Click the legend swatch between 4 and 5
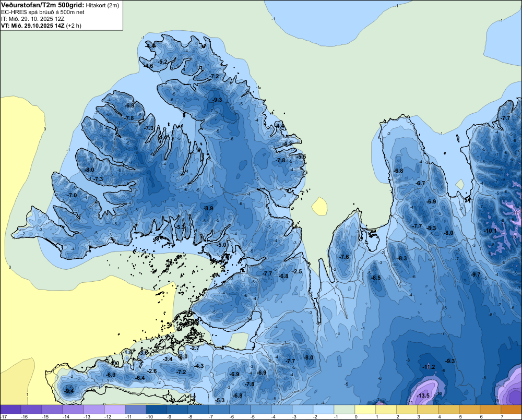The image size is (522, 420). (448, 410)
